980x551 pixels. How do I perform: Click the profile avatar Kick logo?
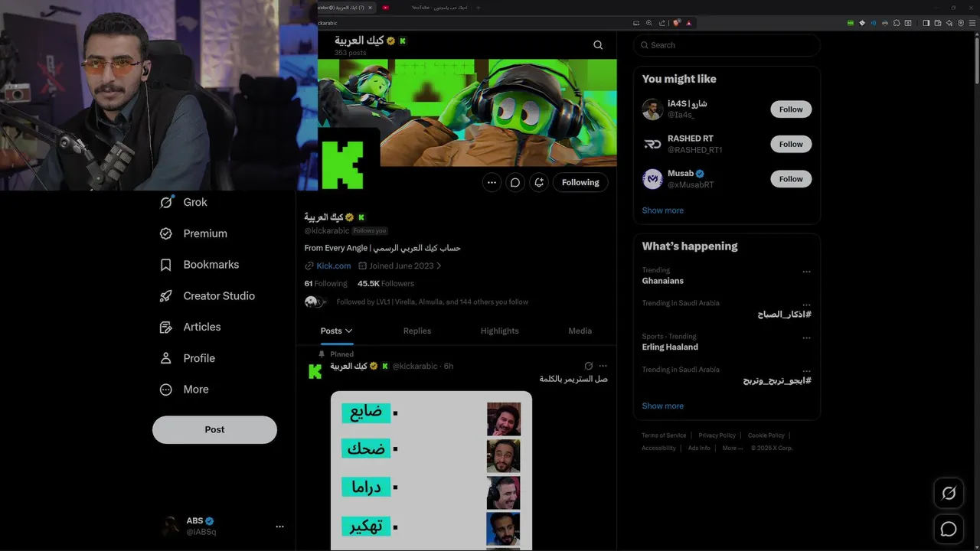coord(342,165)
